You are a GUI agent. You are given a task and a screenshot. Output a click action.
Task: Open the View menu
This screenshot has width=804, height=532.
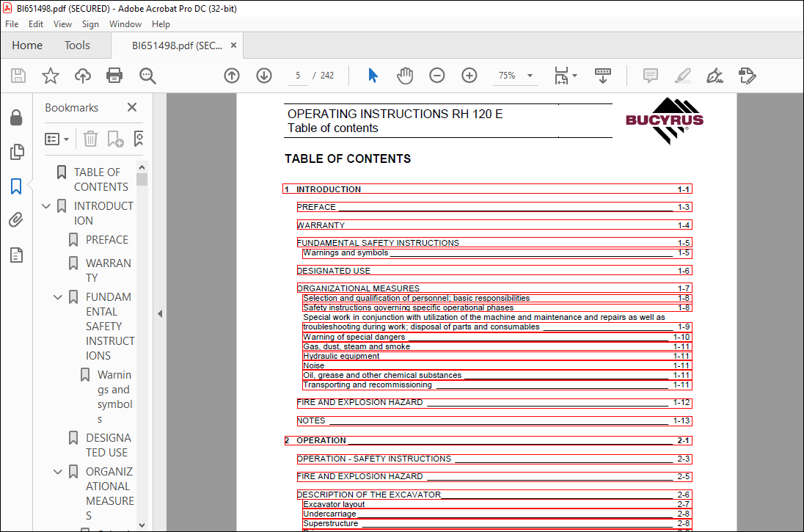click(62, 24)
